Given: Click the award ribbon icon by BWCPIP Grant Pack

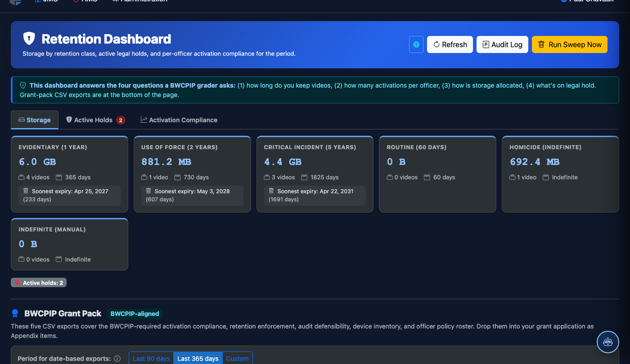Looking at the screenshot, I should (15, 313).
